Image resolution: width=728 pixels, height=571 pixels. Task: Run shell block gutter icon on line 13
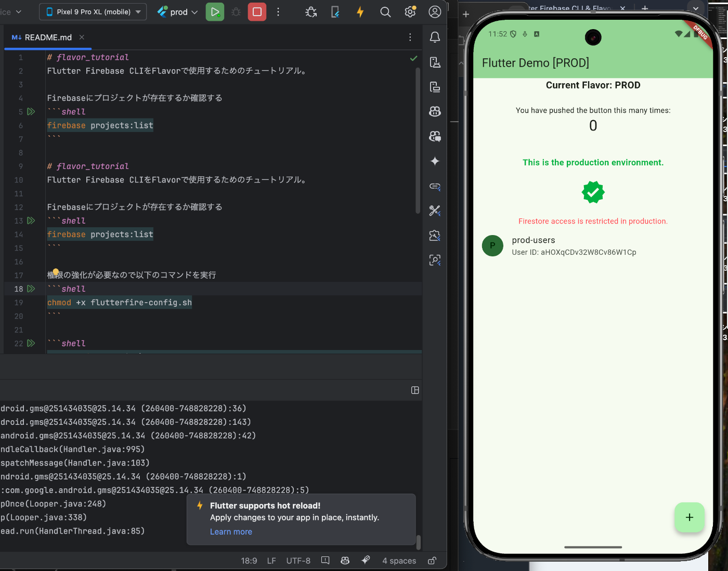tap(31, 220)
